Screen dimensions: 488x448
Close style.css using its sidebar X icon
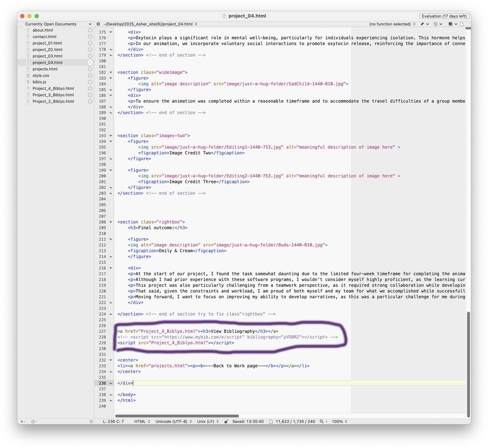pyautogui.click(x=90, y=75)
